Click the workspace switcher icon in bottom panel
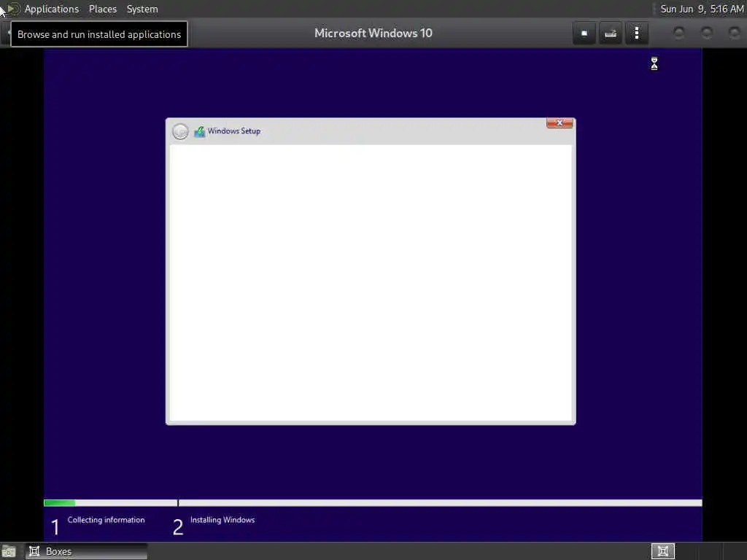 point(662,551)
